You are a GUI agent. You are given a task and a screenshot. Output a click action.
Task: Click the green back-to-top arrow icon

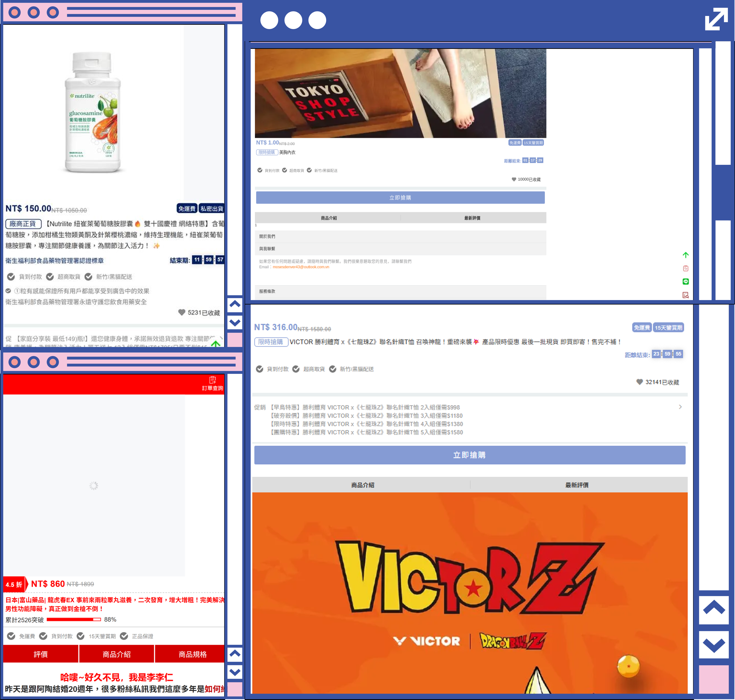pos(685,255)
